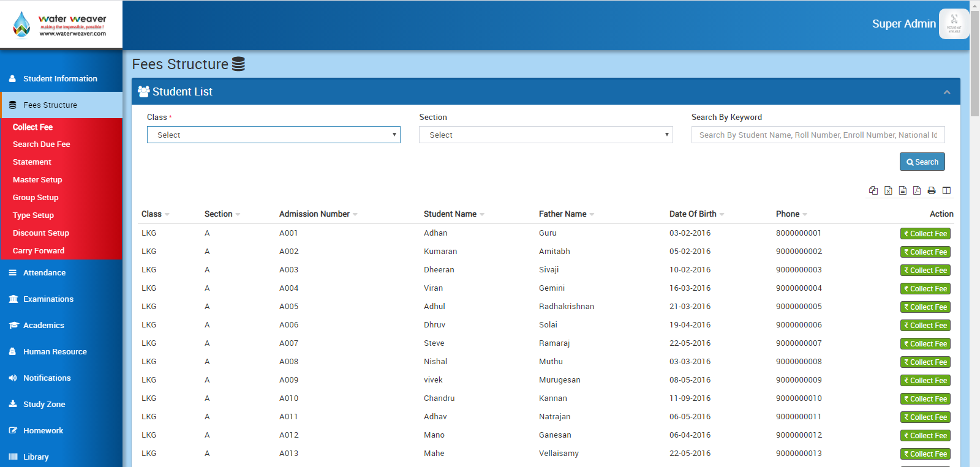Export student list as PDF
This screenshot has height=467, width=980.
point(917,190)
